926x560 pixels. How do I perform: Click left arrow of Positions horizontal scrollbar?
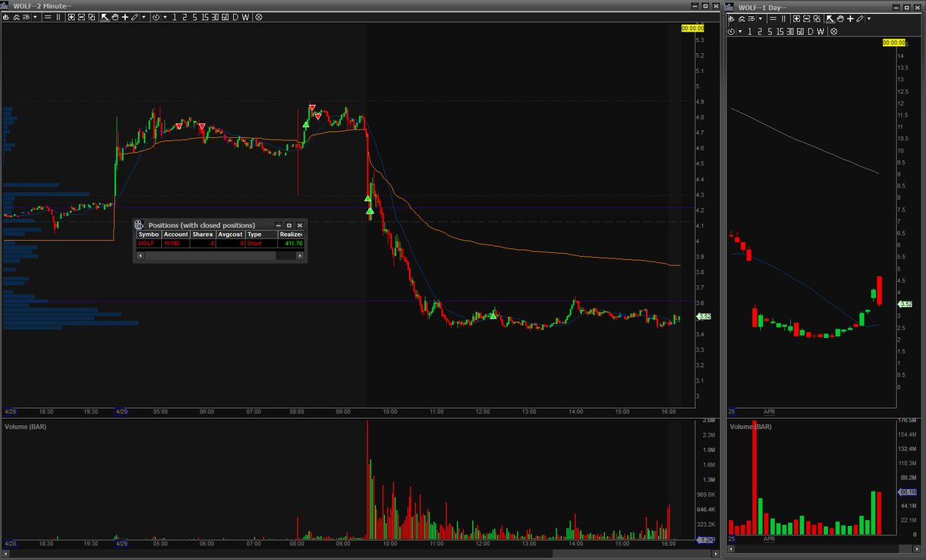coord(139,255)
